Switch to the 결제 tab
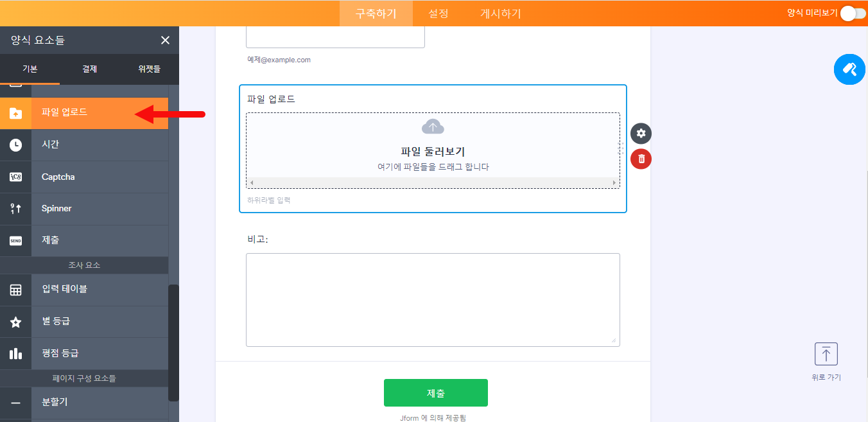The image size is (868, 422). click(x=89, y=69)
